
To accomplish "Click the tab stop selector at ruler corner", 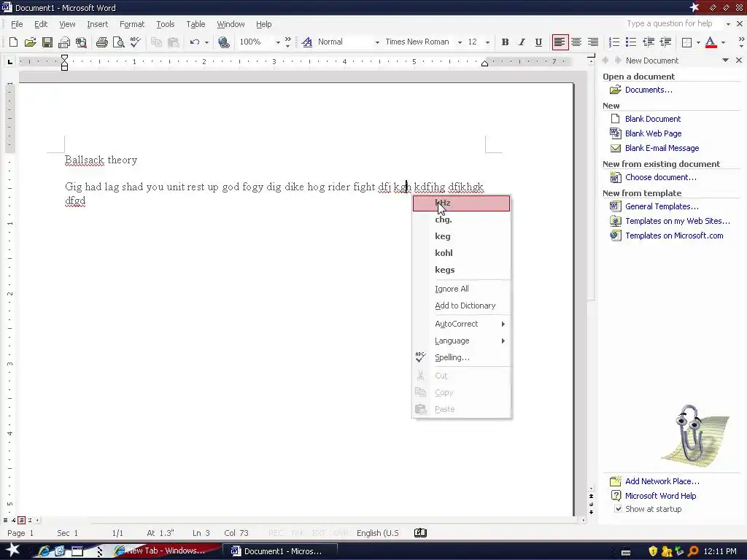I will 9,61.
